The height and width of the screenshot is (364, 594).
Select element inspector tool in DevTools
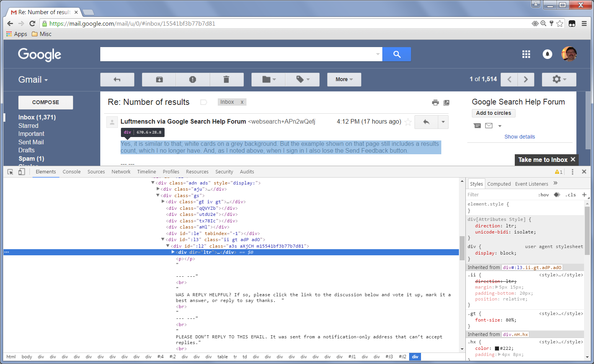pos(10,172)
